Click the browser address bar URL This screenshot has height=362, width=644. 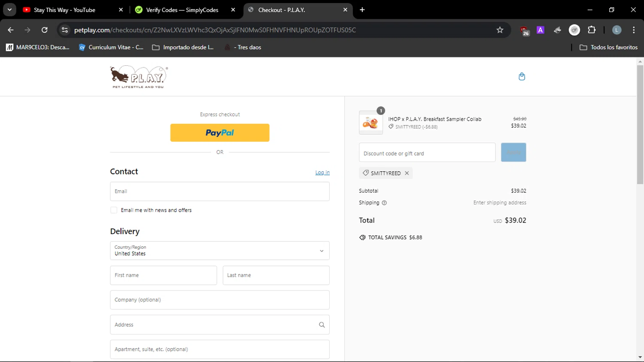(215, 30)
